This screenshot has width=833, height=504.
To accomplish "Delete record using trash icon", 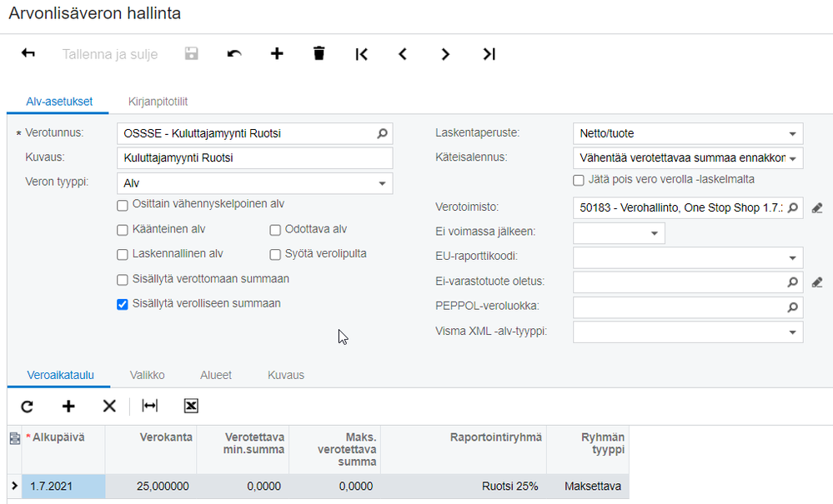I will tap(319, 54).
